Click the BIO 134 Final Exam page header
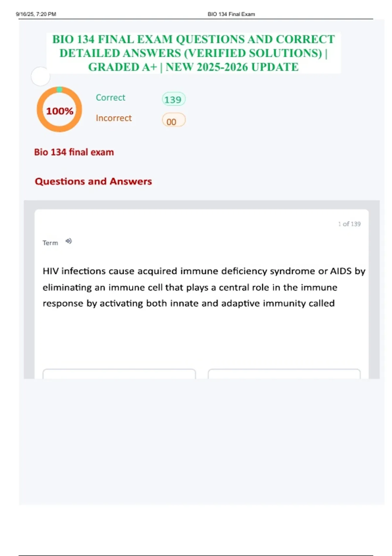This screenshot has height=556, width=392. 231,14
